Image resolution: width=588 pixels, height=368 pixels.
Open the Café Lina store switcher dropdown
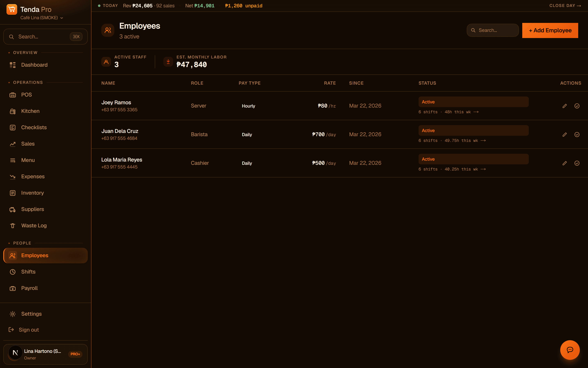point(42,18)
